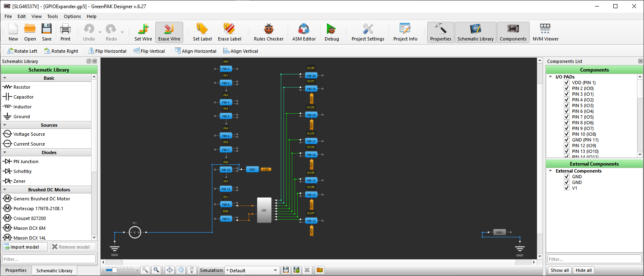Screen dimensions: 644x276
Task: Open Project Settings from the toolbar
Action: [x=368, y=32]
